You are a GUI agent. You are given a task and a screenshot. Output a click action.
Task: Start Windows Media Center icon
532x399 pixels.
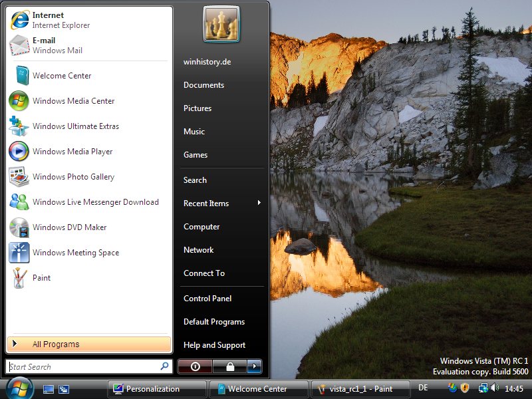[x=19, y=101]
